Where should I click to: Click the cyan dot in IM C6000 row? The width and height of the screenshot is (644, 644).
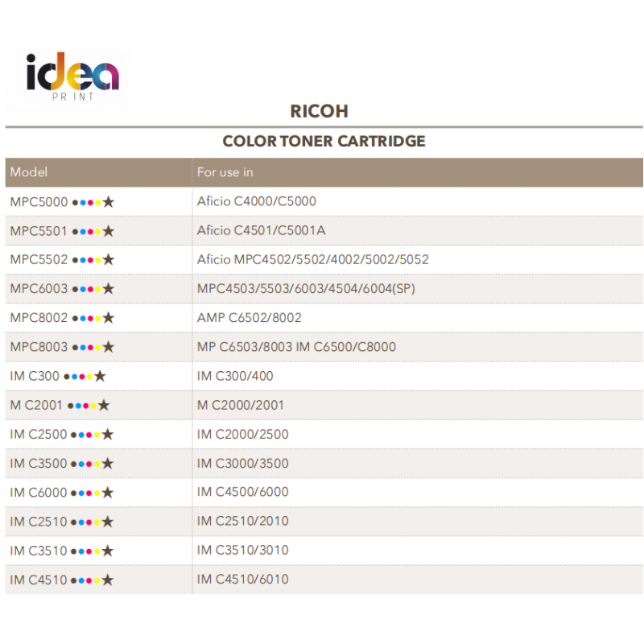coord(81,493)
